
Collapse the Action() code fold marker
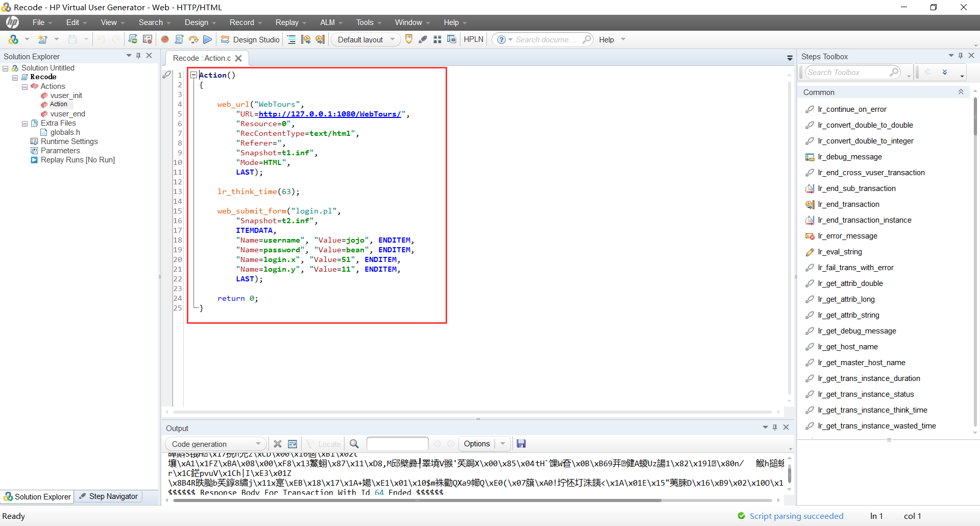coord(194,75)
